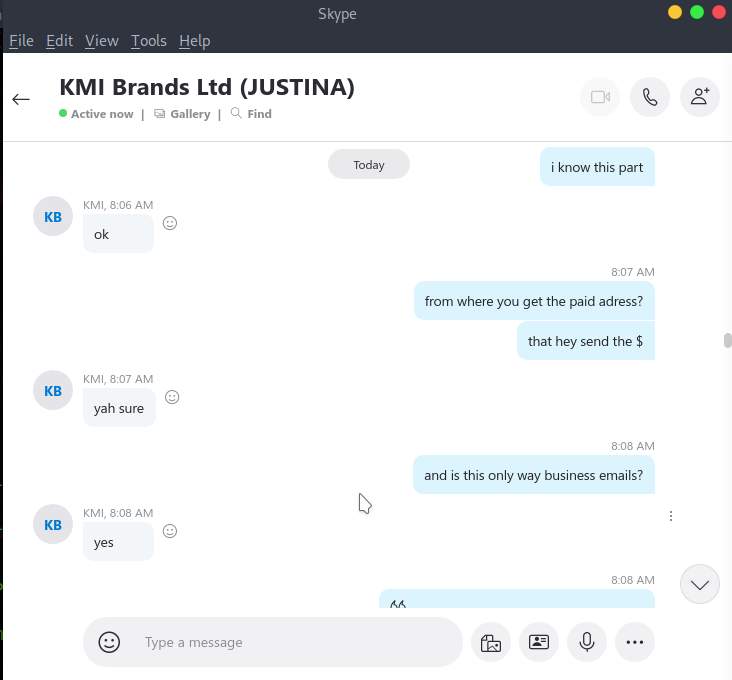Record a voice message with microphone

pyautogui.click(x=587, y=642)
